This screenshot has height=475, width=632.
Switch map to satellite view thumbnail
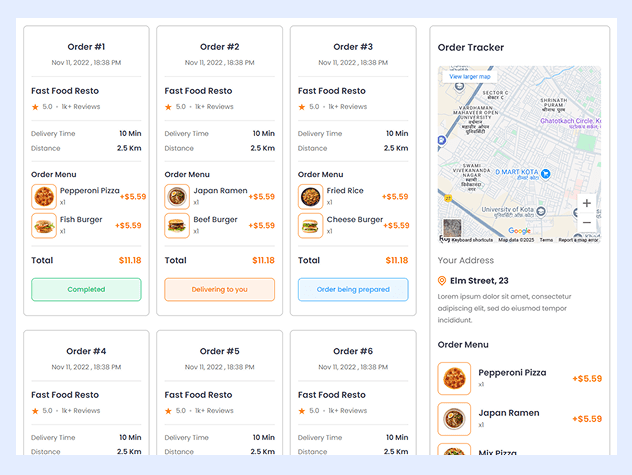tap(453, 228)
